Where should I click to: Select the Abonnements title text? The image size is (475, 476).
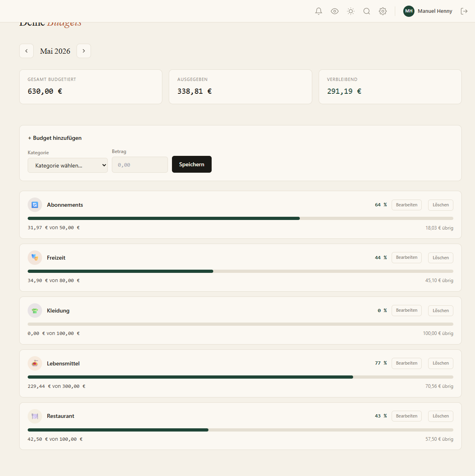pyautogui.click(x=65, y=205)
